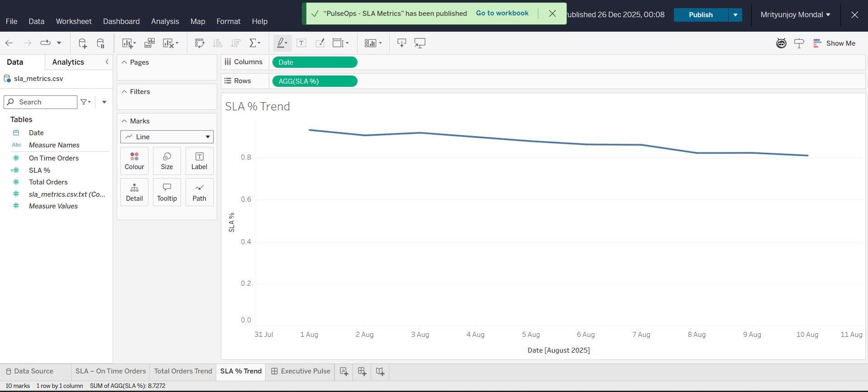Collapse the Filters shelf
The width and height of the screenshot is (868, 392).
click(x=124, y=91)
